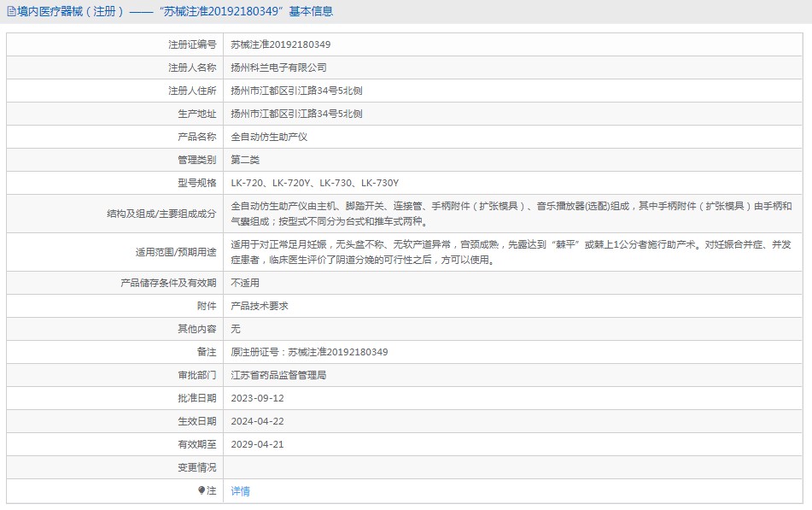Select the 有效期至 label

(x=196, y=444)
